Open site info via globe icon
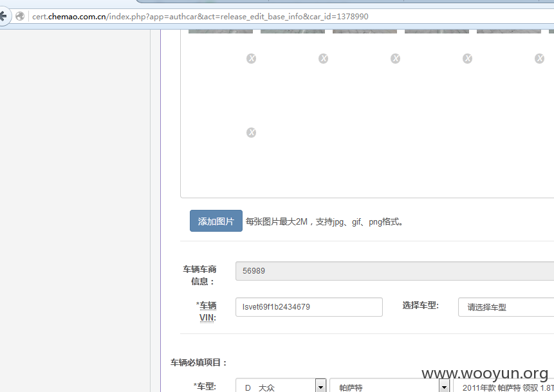 [20, 16]
